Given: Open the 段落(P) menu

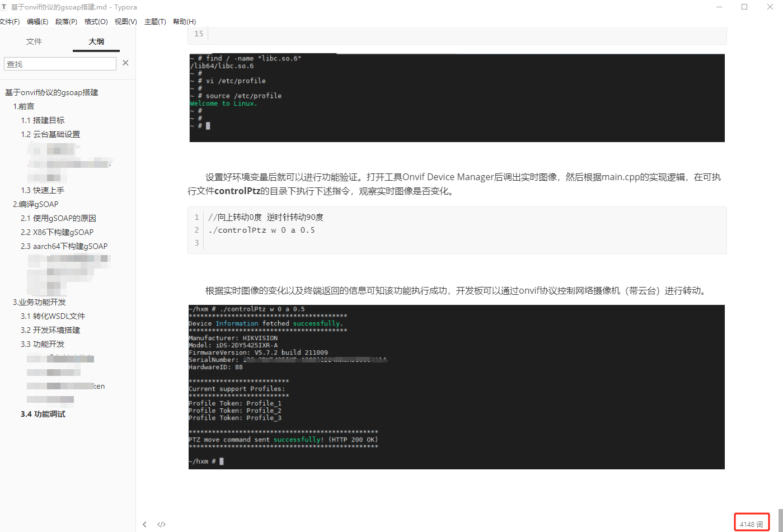Looking at the screenshot, I should tap(67, 21).
